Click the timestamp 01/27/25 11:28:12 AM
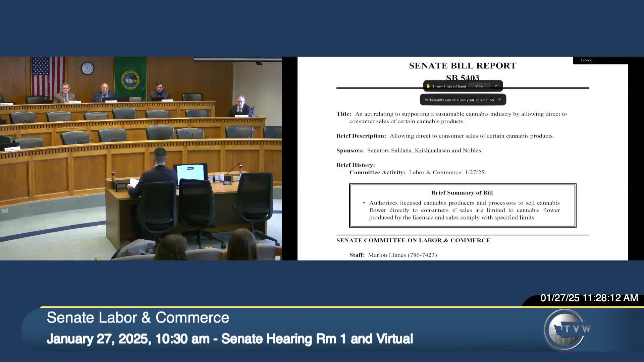Screen dimensions: 644x362 pos(589,298)
